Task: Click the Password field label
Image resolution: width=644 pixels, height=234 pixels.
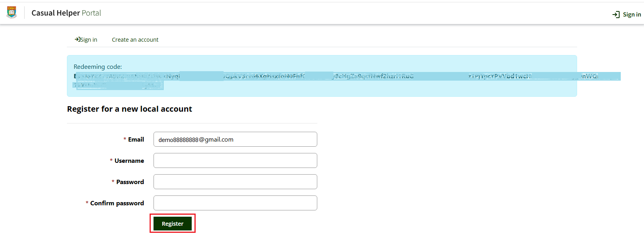Action: [130, 182]
